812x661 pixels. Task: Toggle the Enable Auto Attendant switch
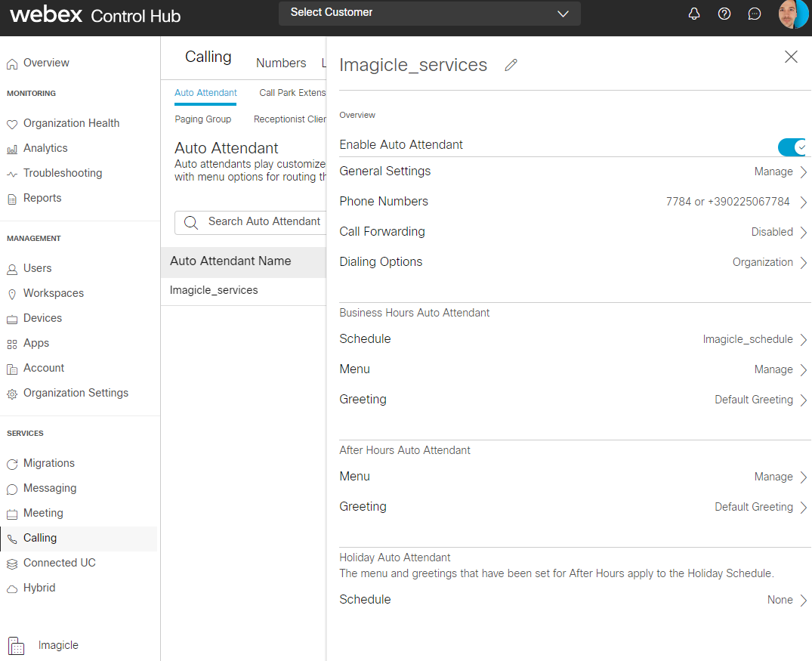point(792,147)
